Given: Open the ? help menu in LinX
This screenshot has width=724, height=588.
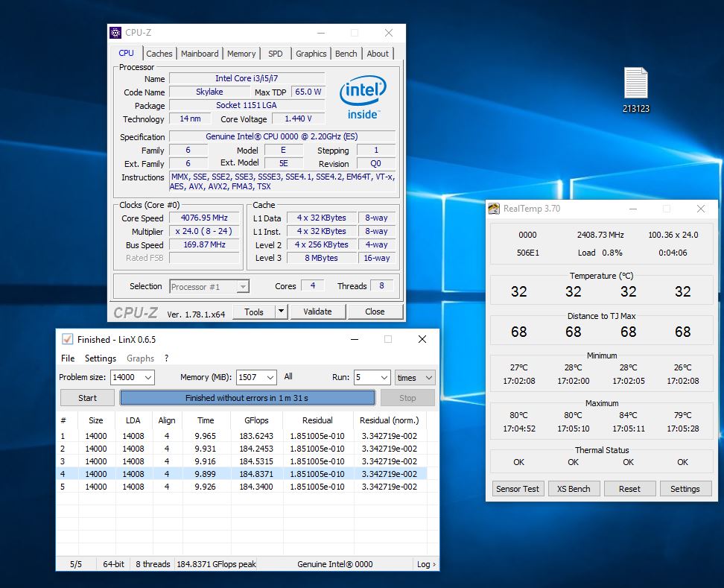Looking at the screenshot, I should [x=166, y=358].
